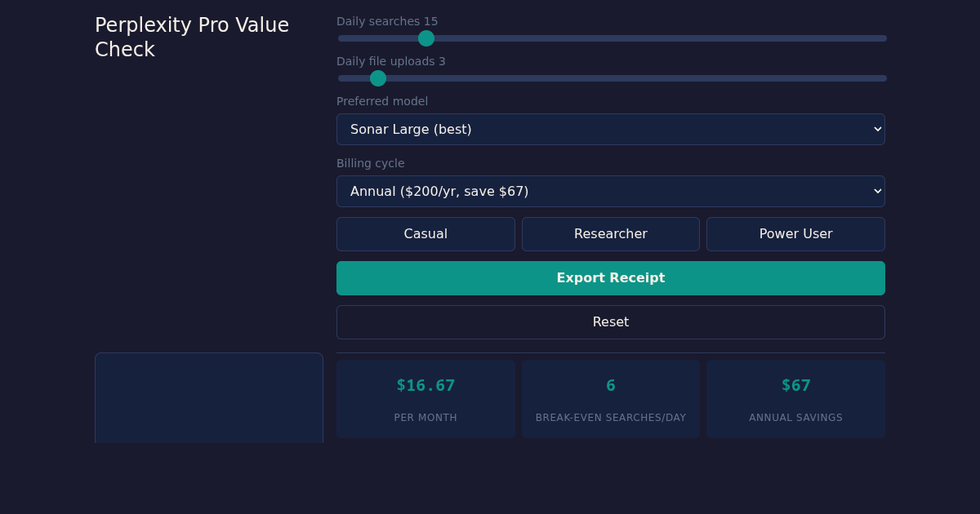The image size is (980, 514).
Task: Click the Daily searches 15 label
Action: point(387,21)
